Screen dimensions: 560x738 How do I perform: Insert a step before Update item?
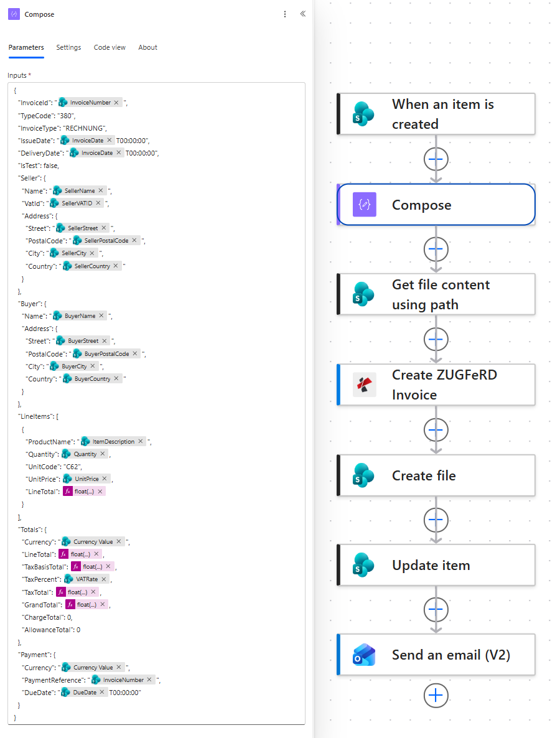tap(436, 520)
